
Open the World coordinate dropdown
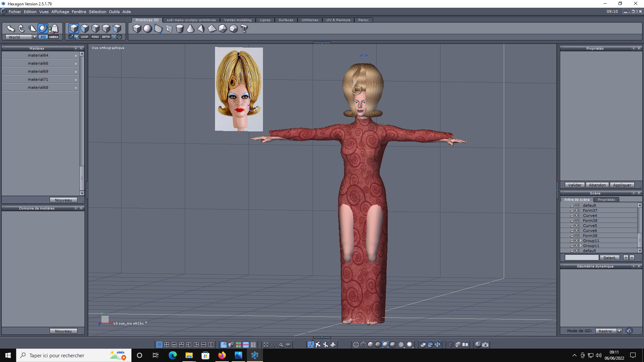pos(35,37)
